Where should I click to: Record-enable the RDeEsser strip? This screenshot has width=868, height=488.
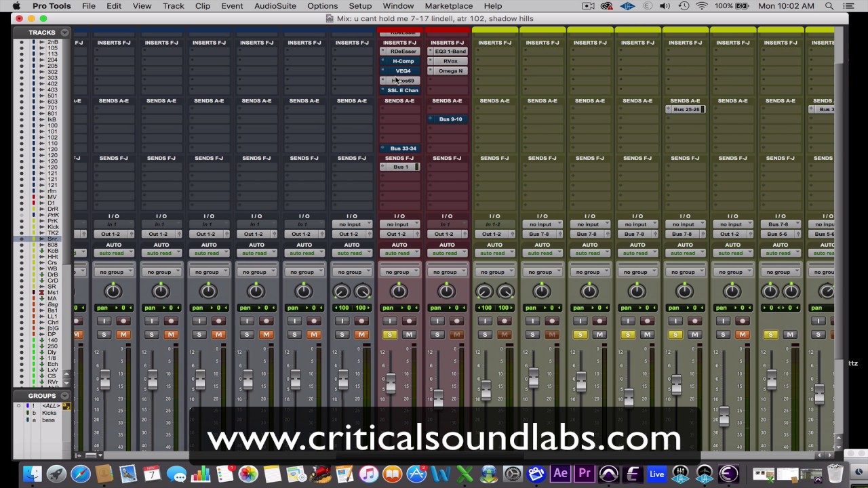tap(409, 321)
